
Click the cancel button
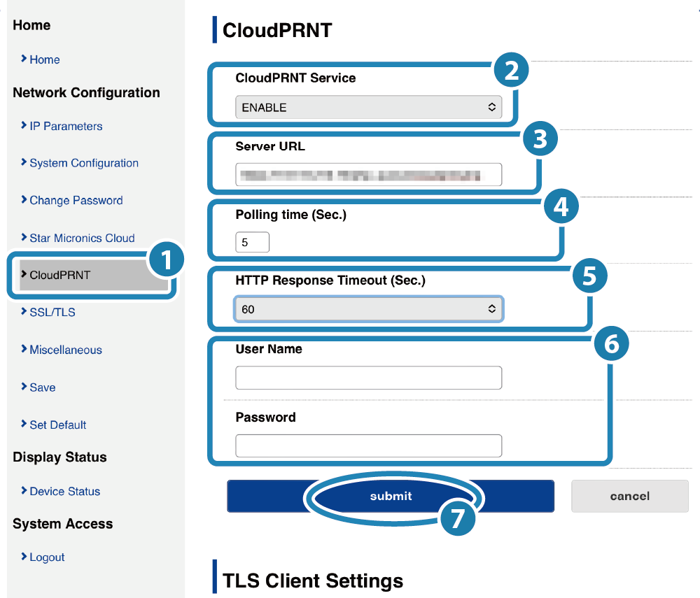(629, 496)
